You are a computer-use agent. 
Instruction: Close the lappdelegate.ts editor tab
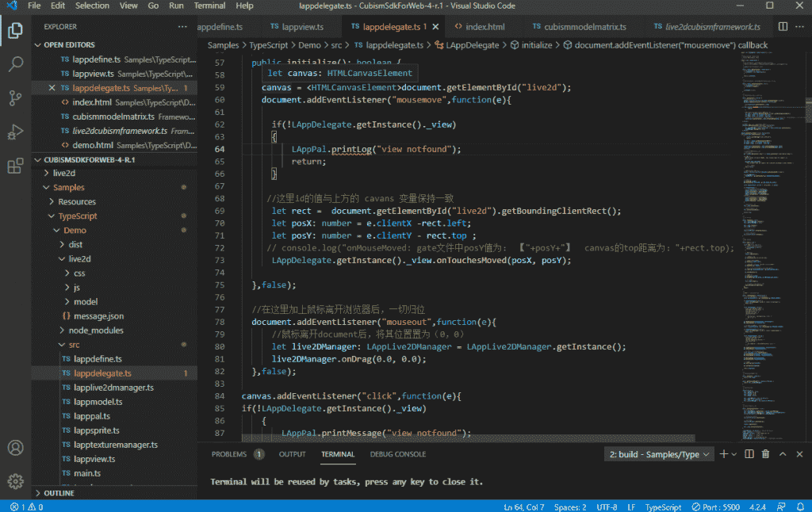click(435, 27)
